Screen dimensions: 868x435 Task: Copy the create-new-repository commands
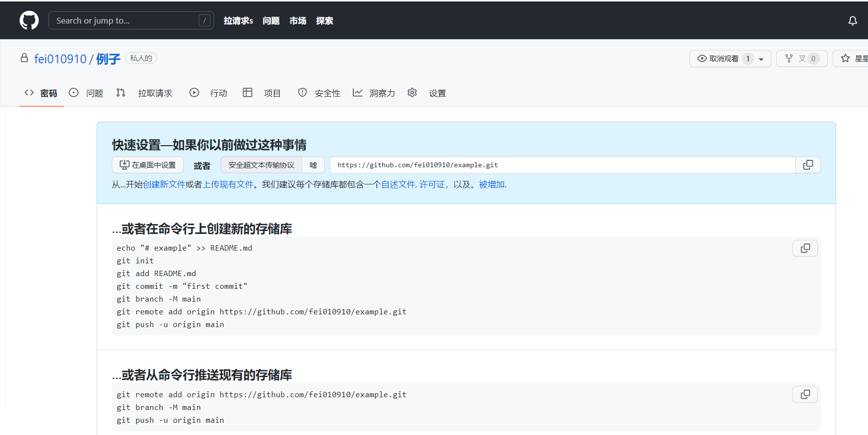tap(805, 248)
